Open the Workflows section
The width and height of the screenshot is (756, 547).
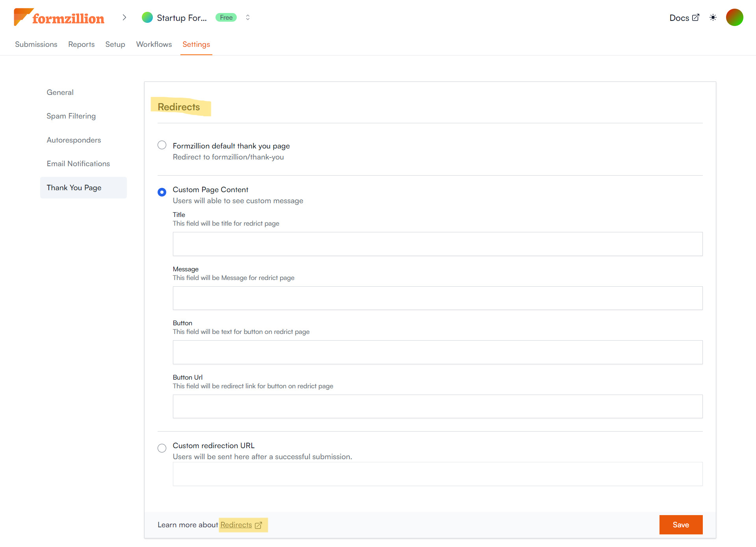click(x=154, y=45)
